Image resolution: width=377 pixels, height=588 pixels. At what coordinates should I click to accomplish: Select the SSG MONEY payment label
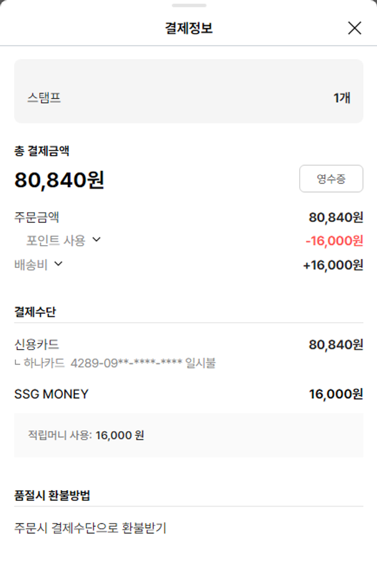[x=51, y=394]
